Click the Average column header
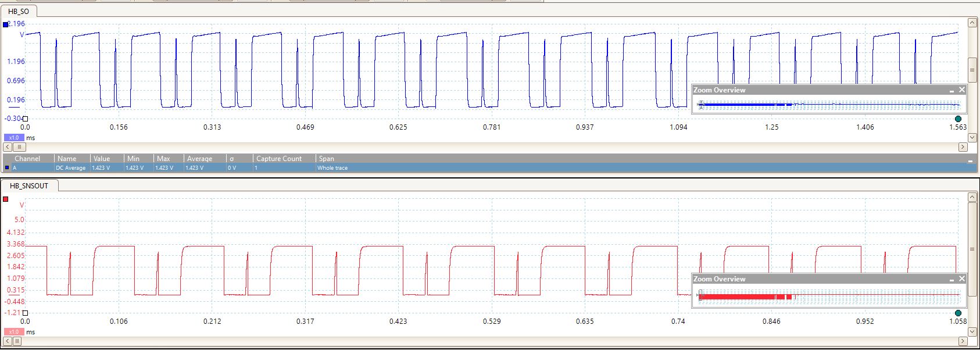The height and width of the screenshot is (350, 980). click(199, 159)
